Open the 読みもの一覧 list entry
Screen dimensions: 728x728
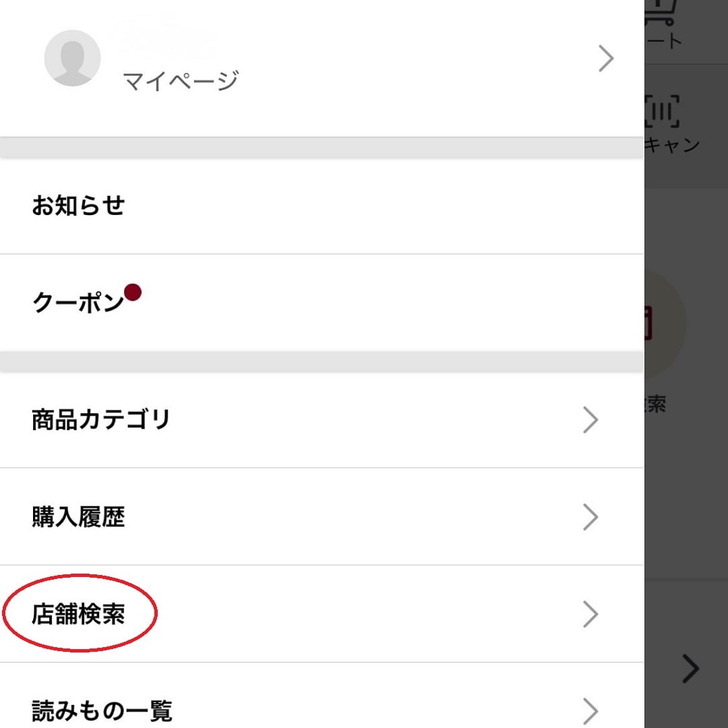click(x=322, y=696)
